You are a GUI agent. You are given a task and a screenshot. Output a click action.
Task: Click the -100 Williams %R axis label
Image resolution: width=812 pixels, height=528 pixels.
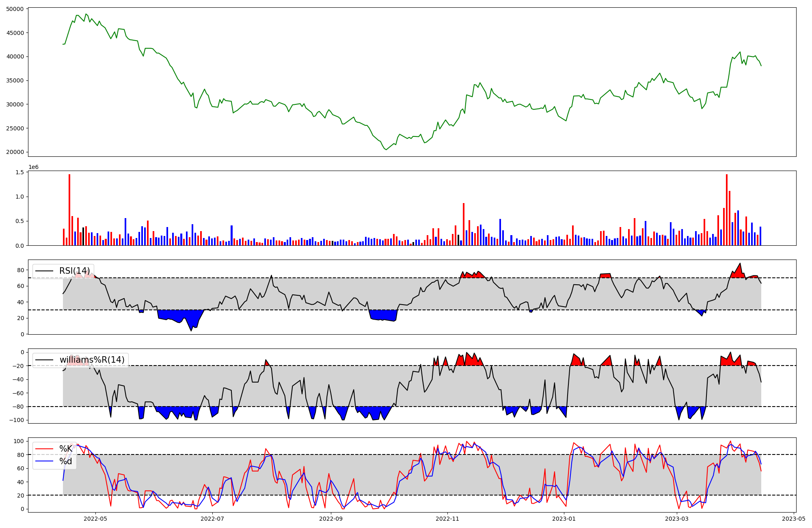17,420
